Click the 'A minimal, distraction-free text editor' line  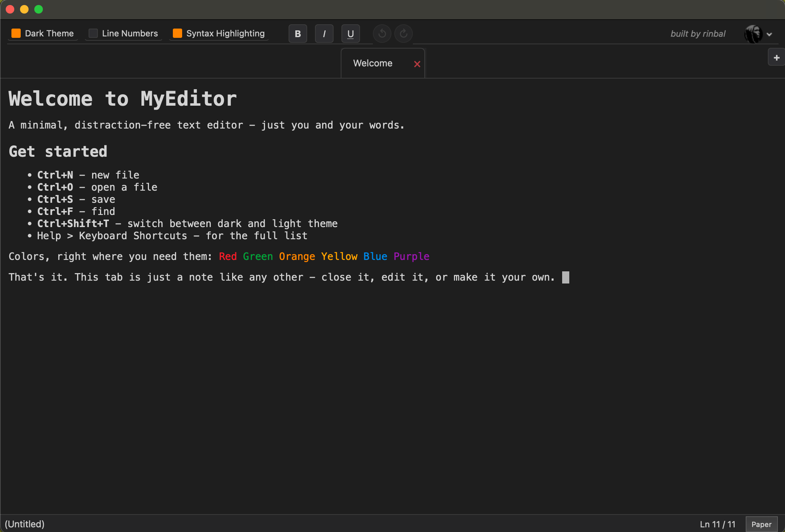pyautogui.click(x=206, y=125)
